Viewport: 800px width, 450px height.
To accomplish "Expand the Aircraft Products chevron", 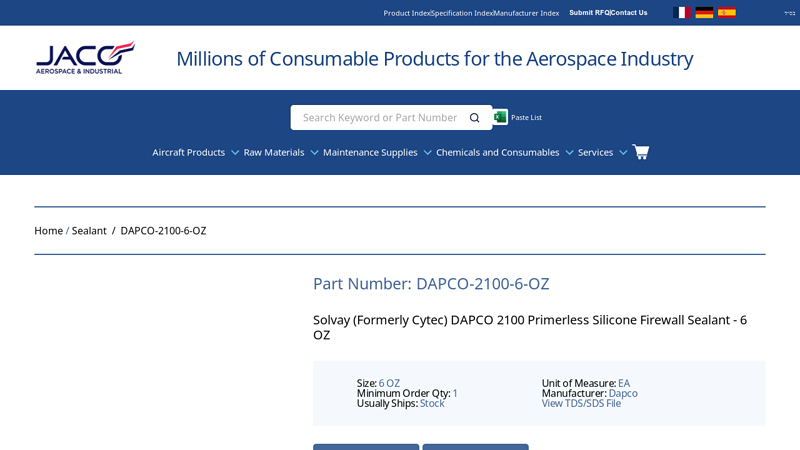I will [235, 153].
